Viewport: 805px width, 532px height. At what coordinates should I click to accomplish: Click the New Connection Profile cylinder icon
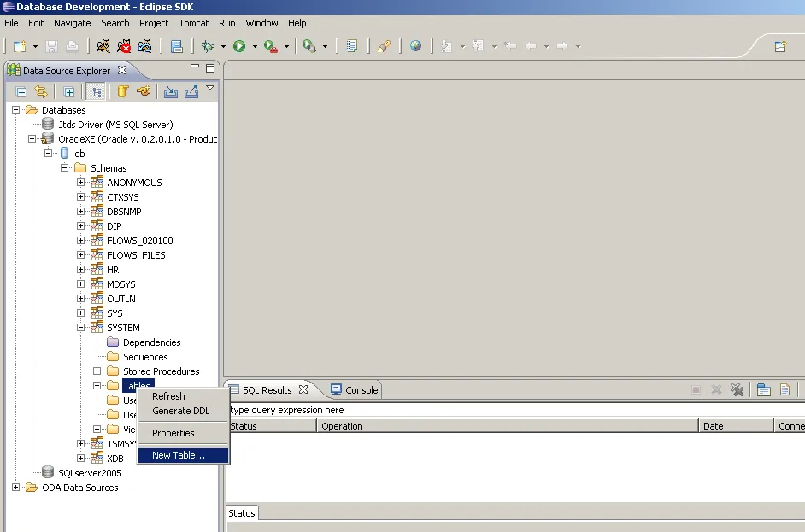point(123,91)
